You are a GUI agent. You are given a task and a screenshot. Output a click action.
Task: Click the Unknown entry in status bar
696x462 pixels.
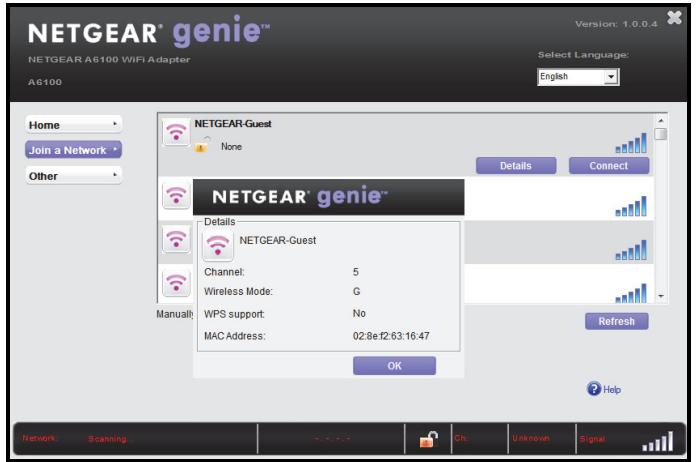coord(530,438)
